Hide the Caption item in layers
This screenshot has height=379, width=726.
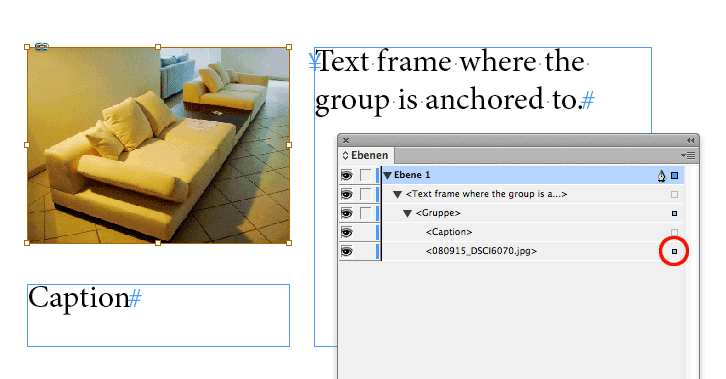point(346,232)
